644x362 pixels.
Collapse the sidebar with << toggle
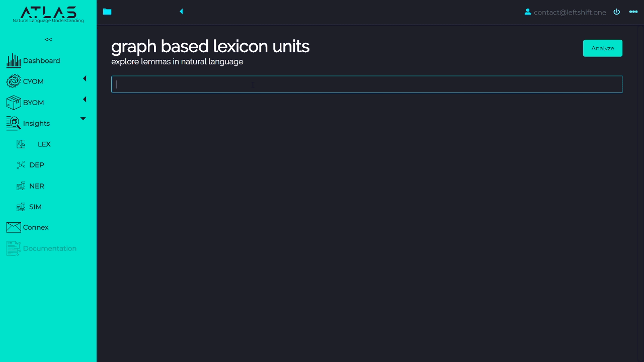click(x=48, y=40)
